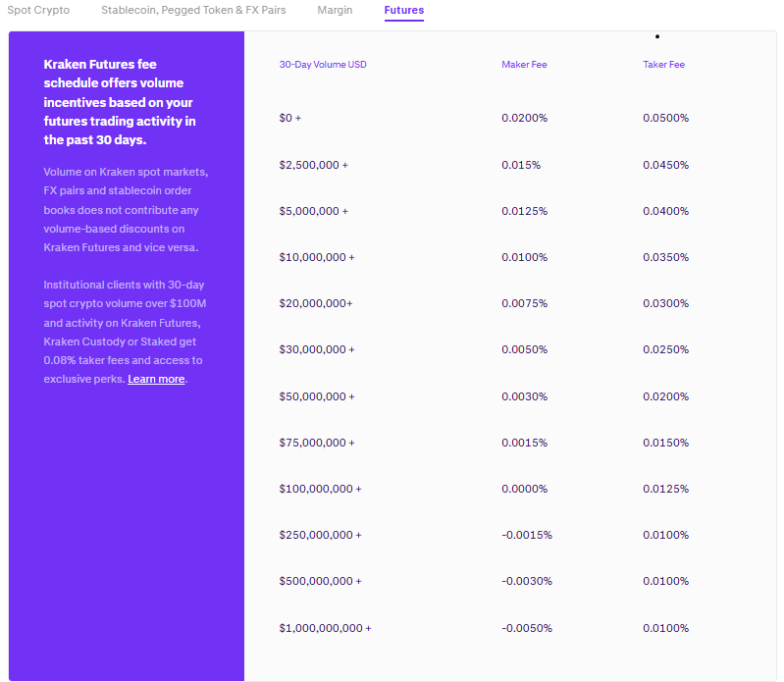Click the 0.0350% taker fee value
784x682 pixels.
(666, 257)
